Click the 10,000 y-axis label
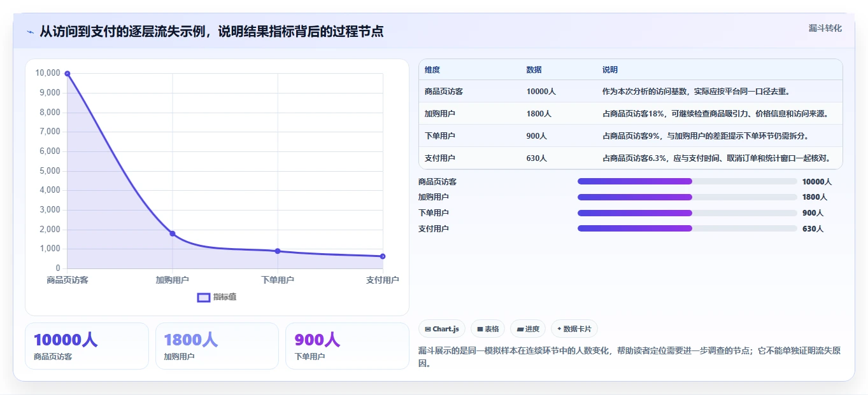Image resolution: width=868 pixels, height=395 pixels. coord(48,73)
